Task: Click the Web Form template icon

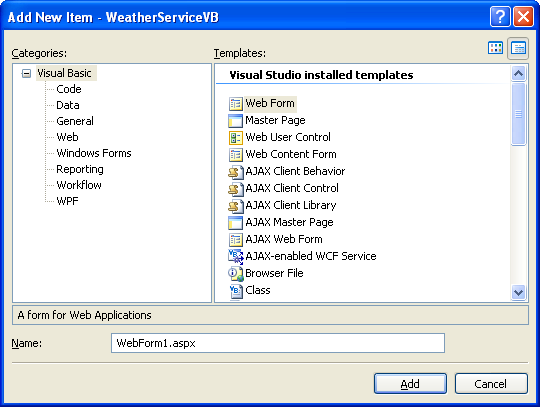Action: point(236,104)
